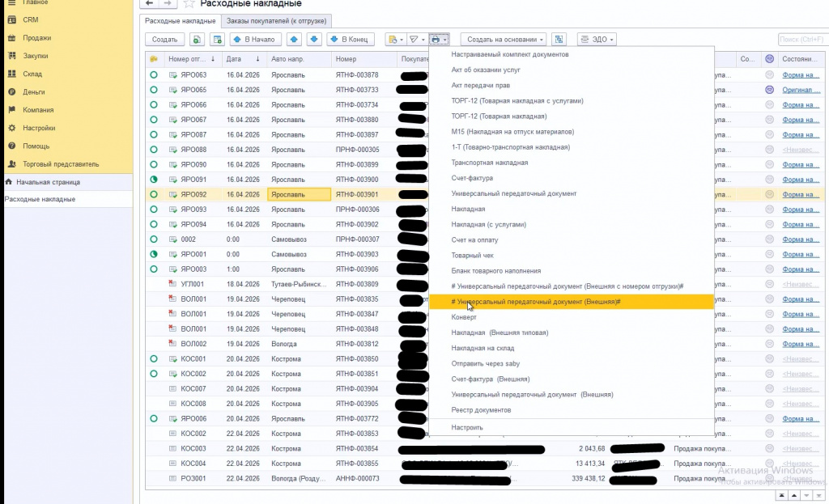Select row number РОЗ001
This screenshot has width=829, height=504.
coord(193,478)
